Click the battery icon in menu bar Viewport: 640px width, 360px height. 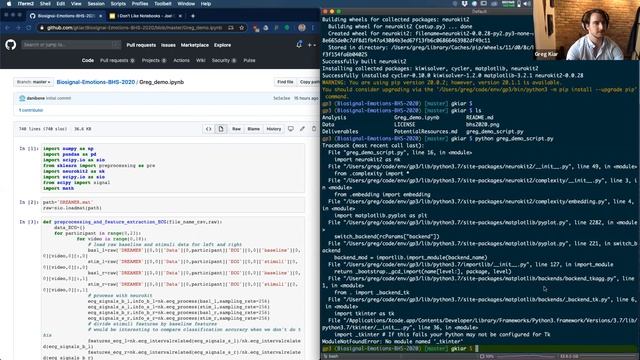pyautogui.click(x=519, y=4)
